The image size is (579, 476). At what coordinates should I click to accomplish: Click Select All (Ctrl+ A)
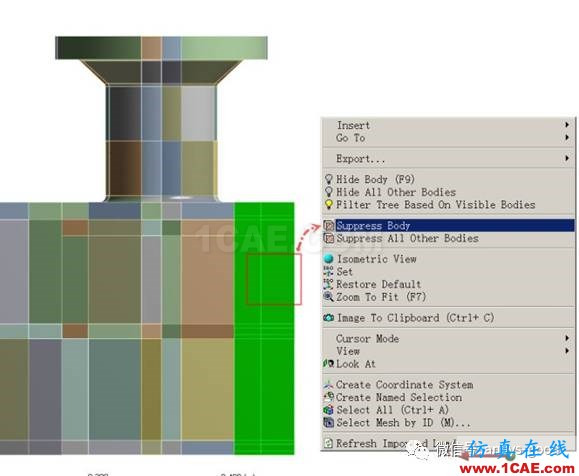448,410
